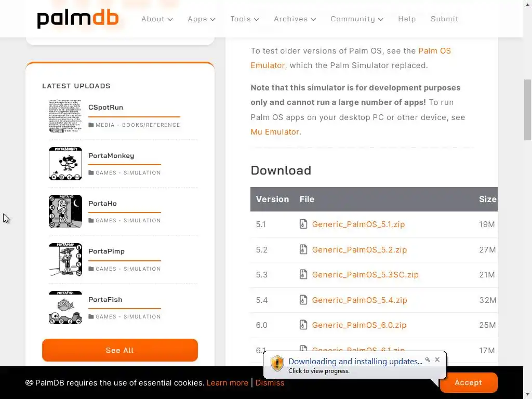Dismiss the cookie notice
Viewport: 532px width, 399px height.
(270, 383)
